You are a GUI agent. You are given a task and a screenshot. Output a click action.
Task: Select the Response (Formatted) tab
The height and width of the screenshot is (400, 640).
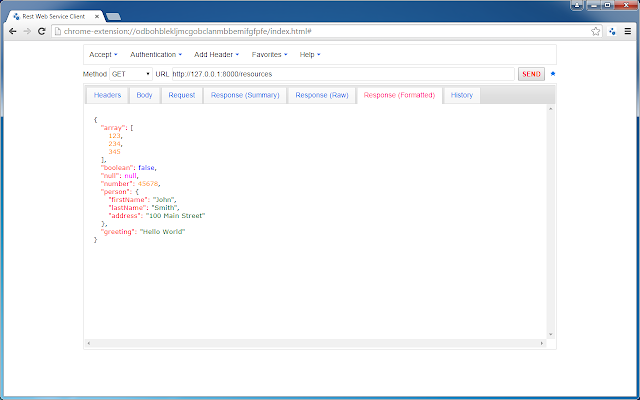[399, 95]
